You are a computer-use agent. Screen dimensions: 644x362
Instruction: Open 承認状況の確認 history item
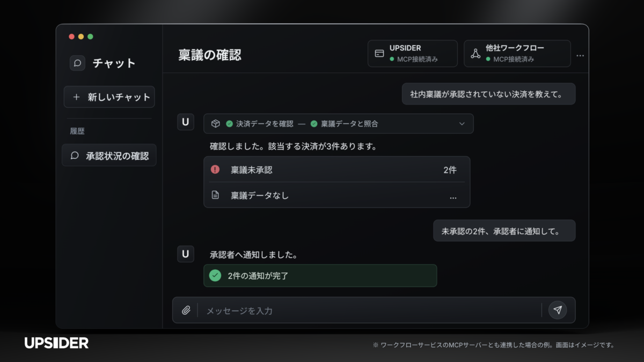pos(109,156)
